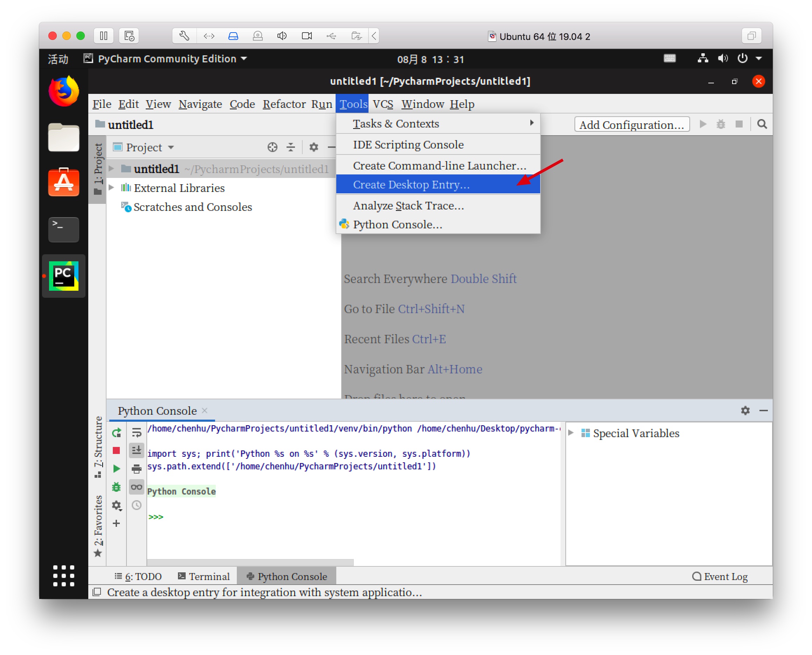The width and height of the screenshot is (812, 655).
Task: Rerun the Python console session
Action: pos(116,433)
